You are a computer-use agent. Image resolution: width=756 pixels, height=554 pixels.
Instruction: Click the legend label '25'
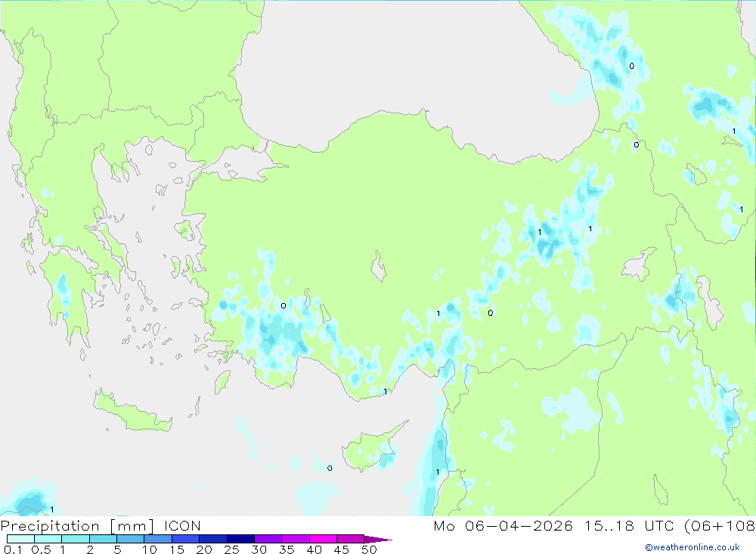[232, 549]
